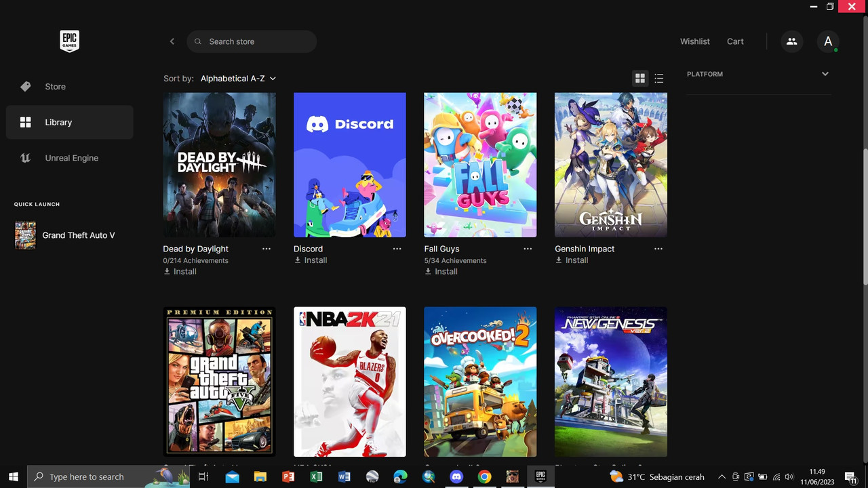Open the weather widget showing 31°C
This screenshot has height=488, width=868.
657,476
